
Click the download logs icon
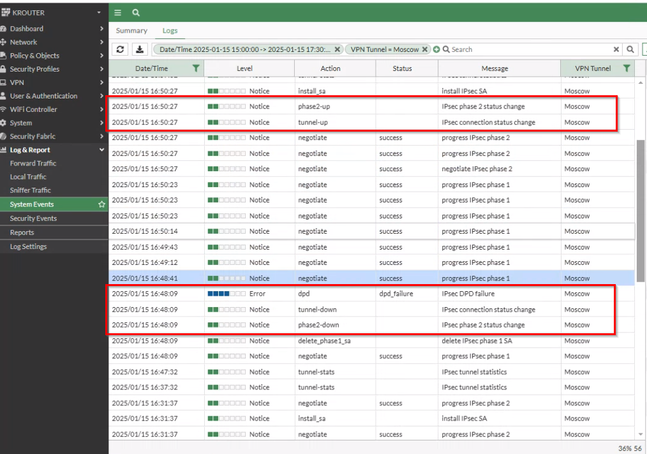click(x=140, y=49)
